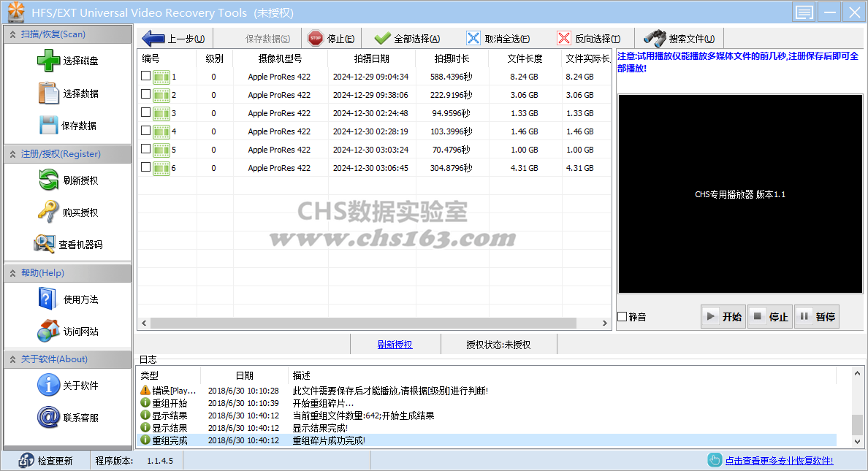Sort by 拍摄日期 column header
This screenshot has height=471, width=868.
click(x=371, y=58)
